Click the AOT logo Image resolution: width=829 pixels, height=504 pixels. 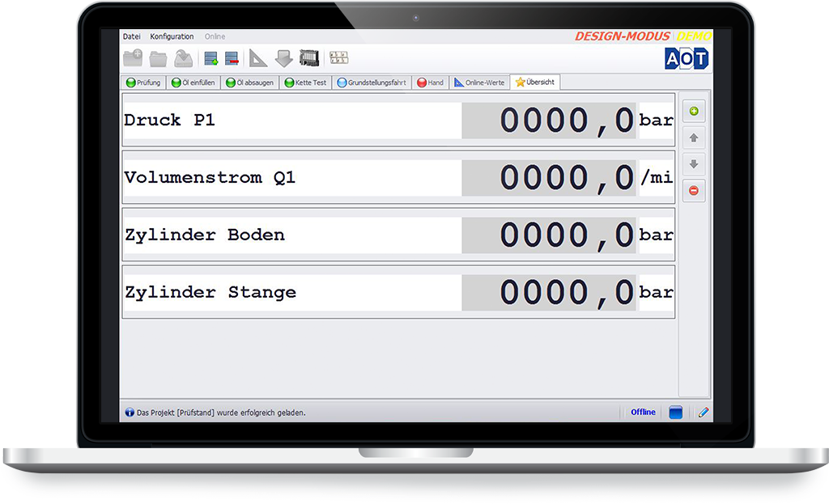(687, 58)
